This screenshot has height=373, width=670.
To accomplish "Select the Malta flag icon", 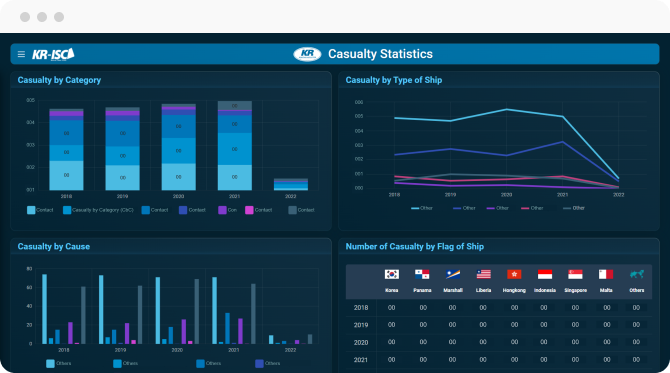I will [606, 274].
